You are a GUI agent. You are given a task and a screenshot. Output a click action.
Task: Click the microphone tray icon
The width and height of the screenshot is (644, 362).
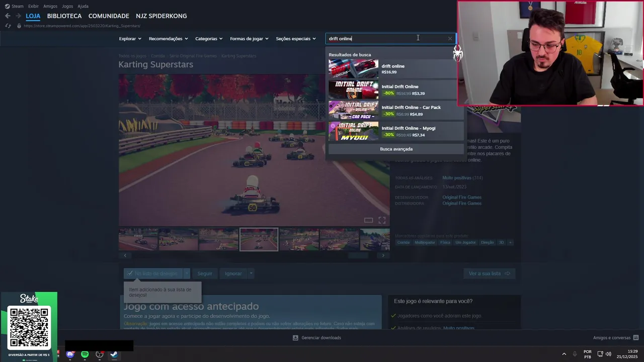click(x=575, y=354)
